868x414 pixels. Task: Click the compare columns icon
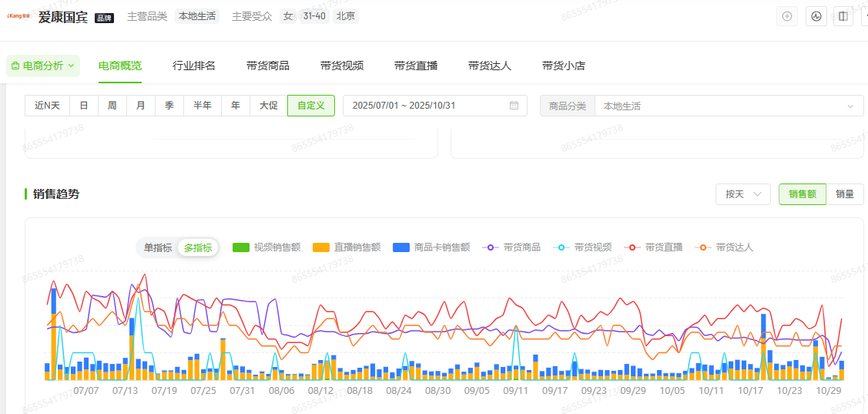click(843, 16)
